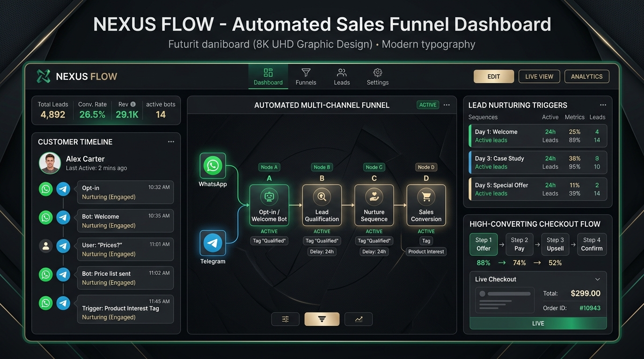
Task: Select the Day 5: Special Offer sequence
Action: pyautogui.click(x=538, y=189)
